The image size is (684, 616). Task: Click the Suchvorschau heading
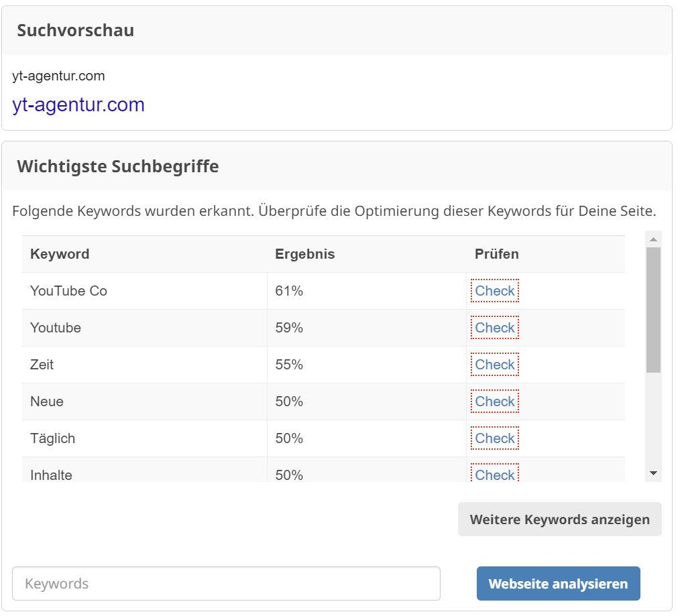(x=76, y=31)
